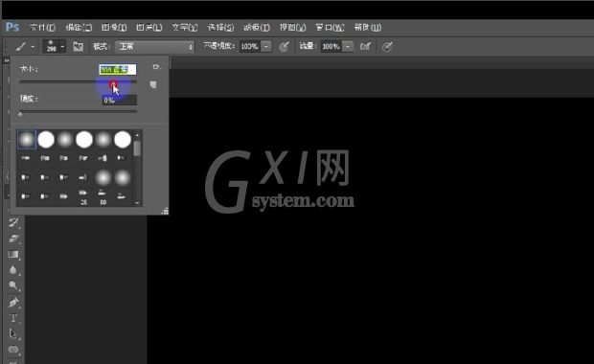The width and height of the screenshot is (594, 364).
Task: Select the Dodge tool
Action: (13, 285)
